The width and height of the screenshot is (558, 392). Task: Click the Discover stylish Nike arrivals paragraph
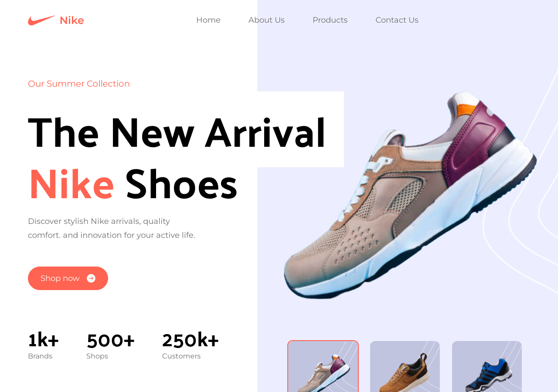coord(112,228)
